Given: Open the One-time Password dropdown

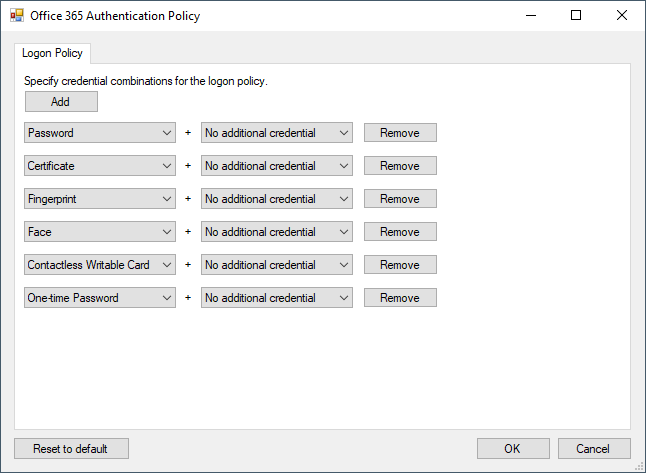Looking at the screenshot, I should (x=100, y=298).
